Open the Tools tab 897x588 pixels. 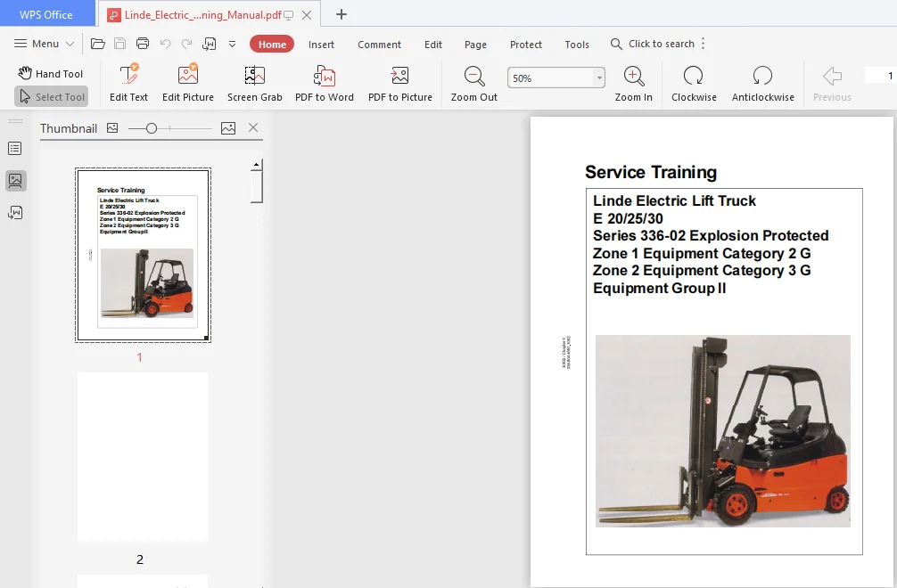coord(577,45)
